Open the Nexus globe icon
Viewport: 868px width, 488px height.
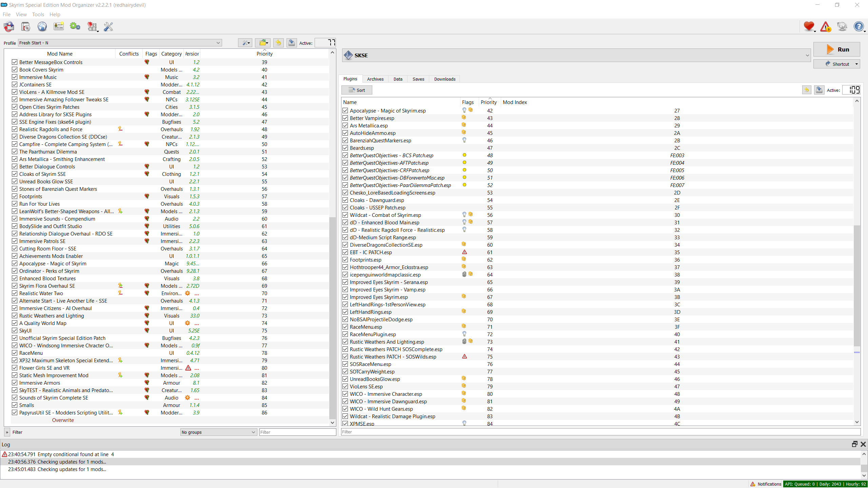click(42, 26)
